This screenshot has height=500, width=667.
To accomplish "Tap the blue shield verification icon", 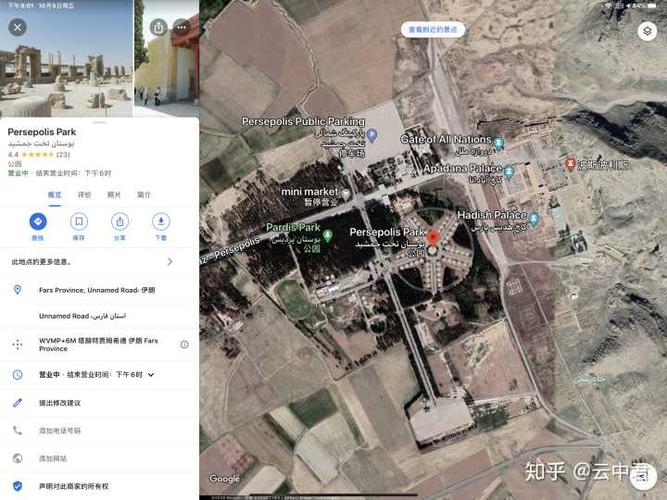I will pos(17,486).
